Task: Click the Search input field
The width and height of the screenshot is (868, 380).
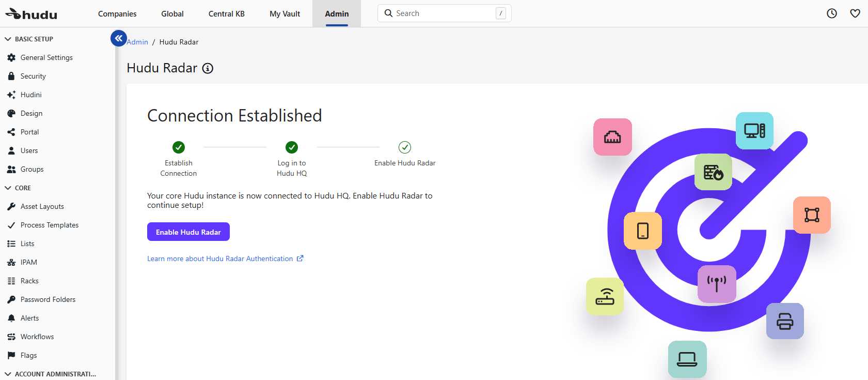Action: coord(445,13)
